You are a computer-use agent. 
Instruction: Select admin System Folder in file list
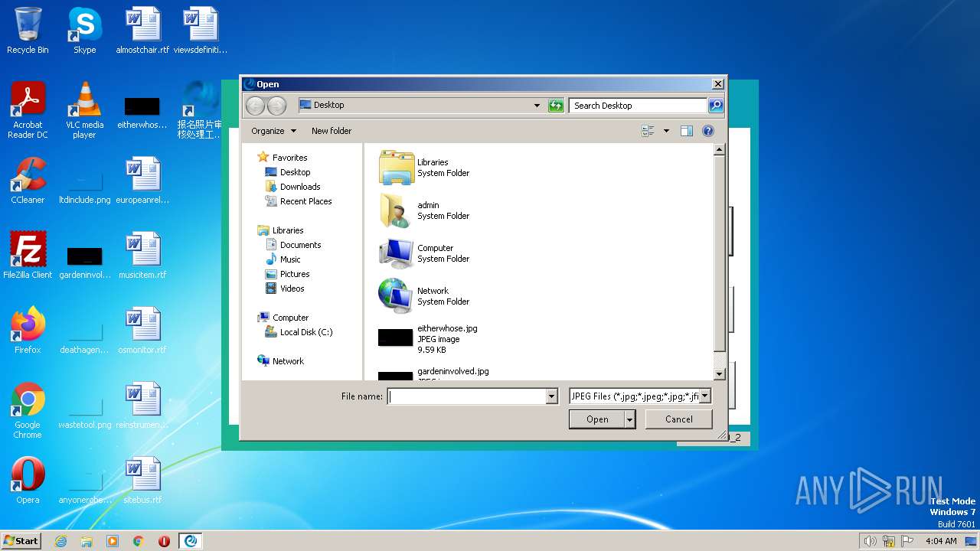tap(424, 210)
